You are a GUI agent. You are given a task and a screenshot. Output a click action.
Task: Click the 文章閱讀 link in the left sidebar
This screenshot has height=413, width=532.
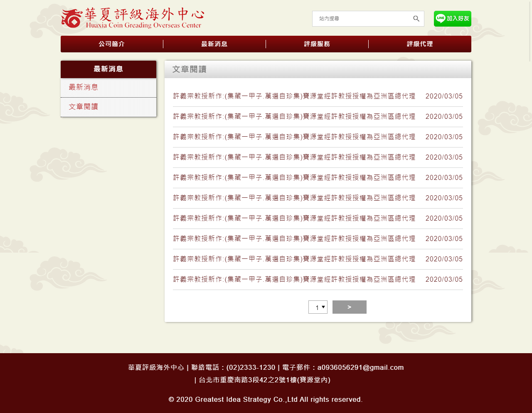(84, 107)
